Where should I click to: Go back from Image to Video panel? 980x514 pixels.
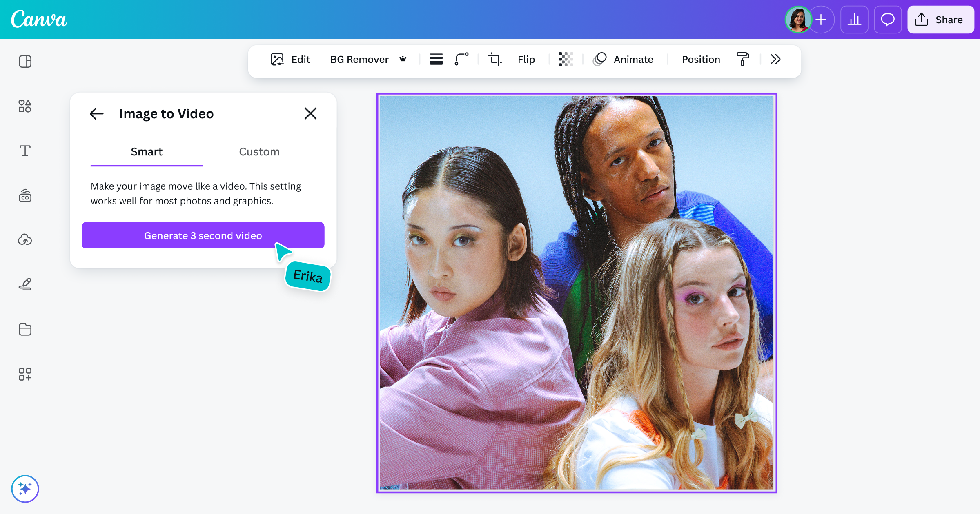96,114
